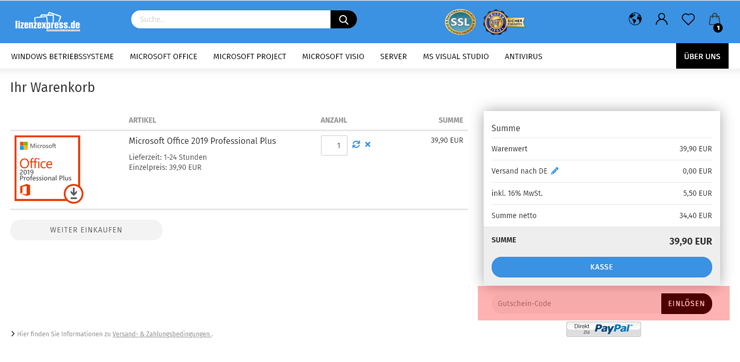The width and height of the screenshot is (740, 362).
Task: Click the refresh quantity icon
Action: pyautogui.click(x=356, y=144)
